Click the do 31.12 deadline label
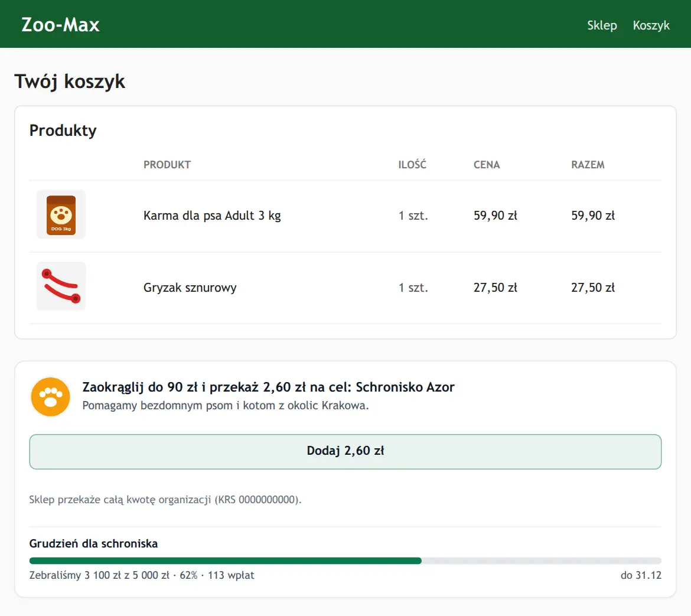Image resolution: width=691 pixels, height=616 pixels. (x=641, y=575)
